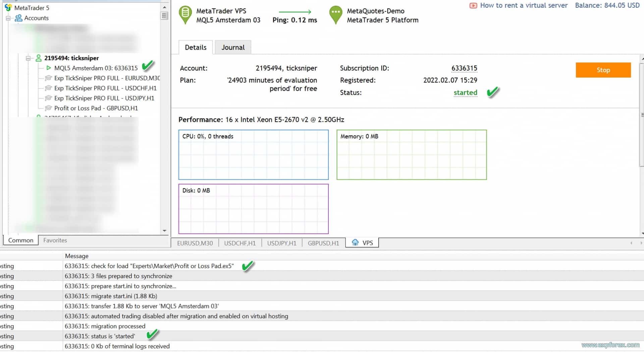
Task: Click expert icon beside TickSniper EURUSD,M30
Action: pos(48,78)
